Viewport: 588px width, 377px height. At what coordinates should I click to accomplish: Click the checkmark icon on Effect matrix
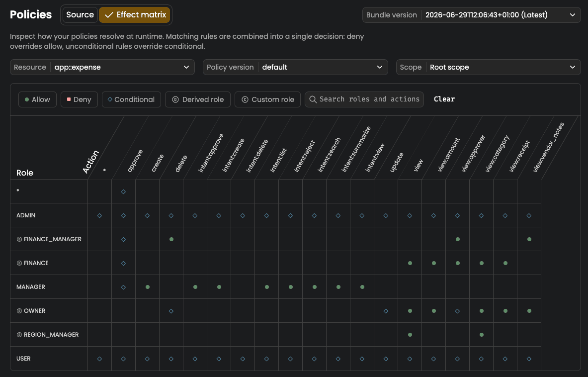[x=109, y=15]
